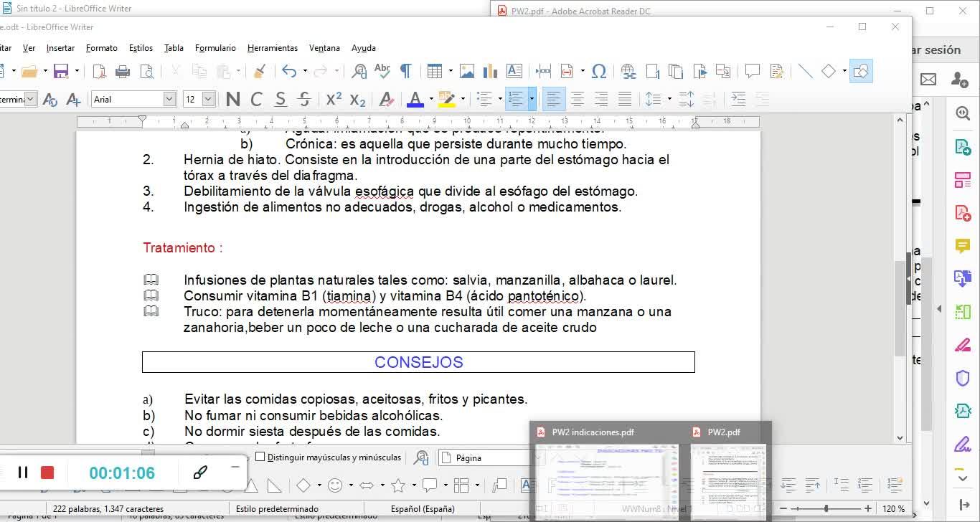Screen dimensions: 980x522
Task: Toggle track changes recording
Action: [776, 71]
